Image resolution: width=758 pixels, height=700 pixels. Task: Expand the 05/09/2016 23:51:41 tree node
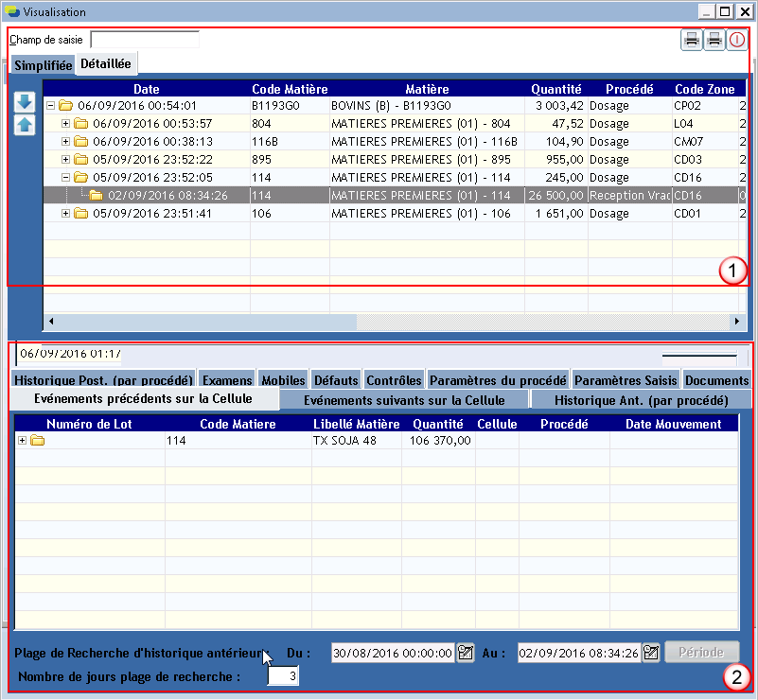[x=65, y=213]
